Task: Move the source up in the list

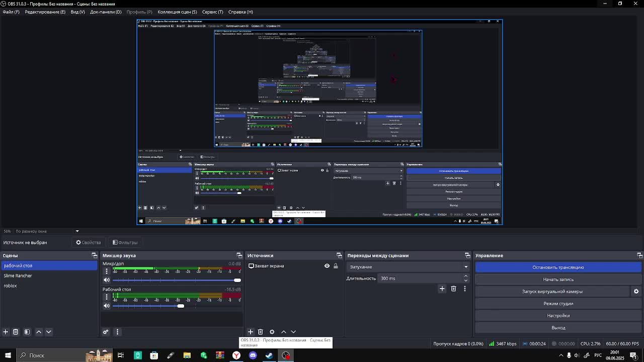Action: [284, 332]
